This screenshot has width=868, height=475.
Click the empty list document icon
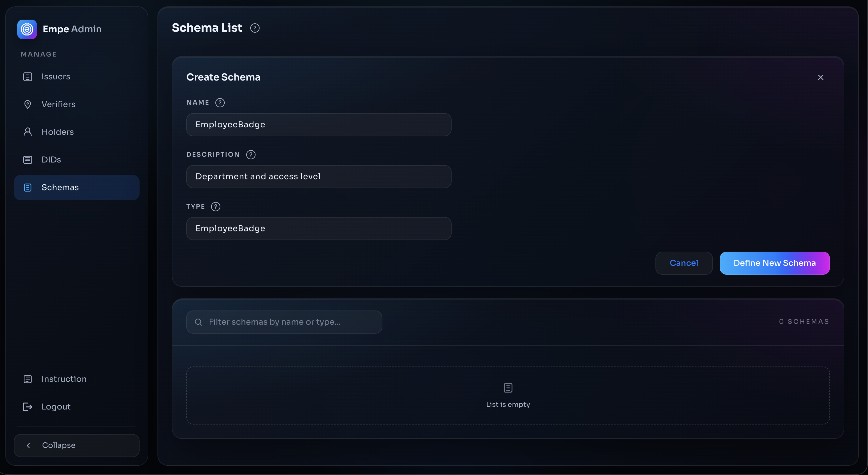coord(508,388)
